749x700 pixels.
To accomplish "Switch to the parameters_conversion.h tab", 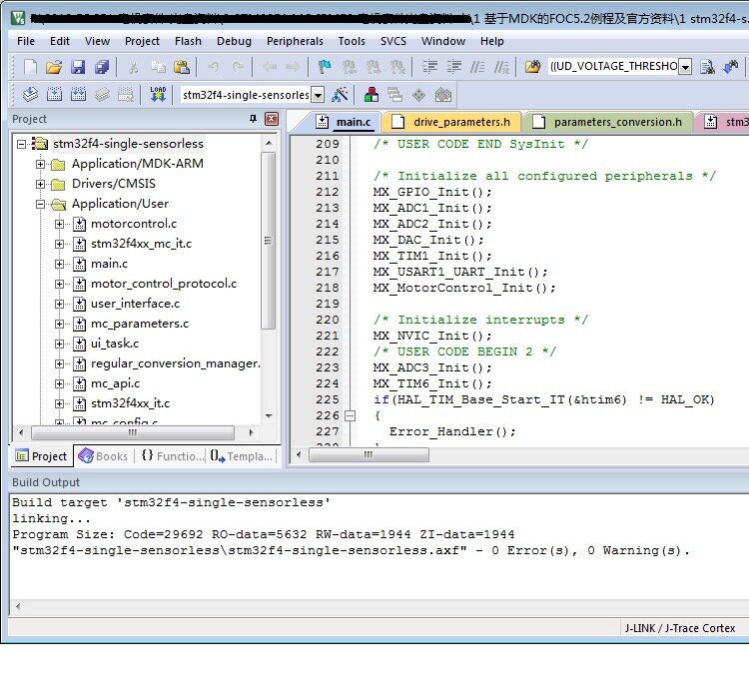I will coord(607,122).
